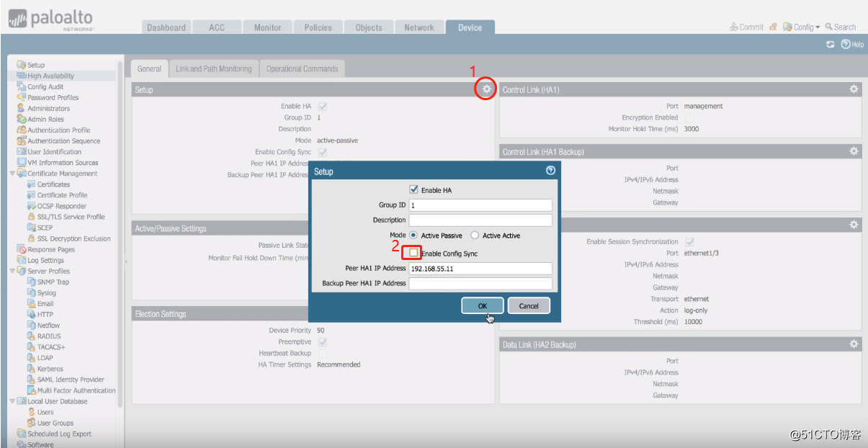Collapse Server Profiles tree node
This screenshot has width=868, height=448.
coord(12,271)
